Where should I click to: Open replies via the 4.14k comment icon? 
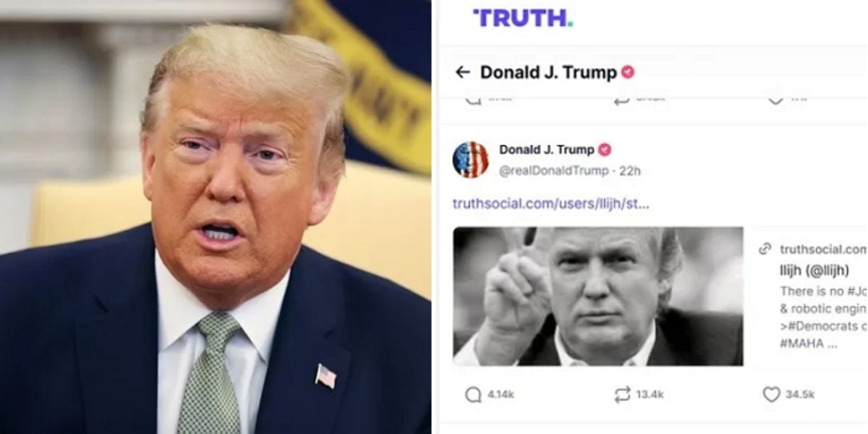click(x=473, y=394)
